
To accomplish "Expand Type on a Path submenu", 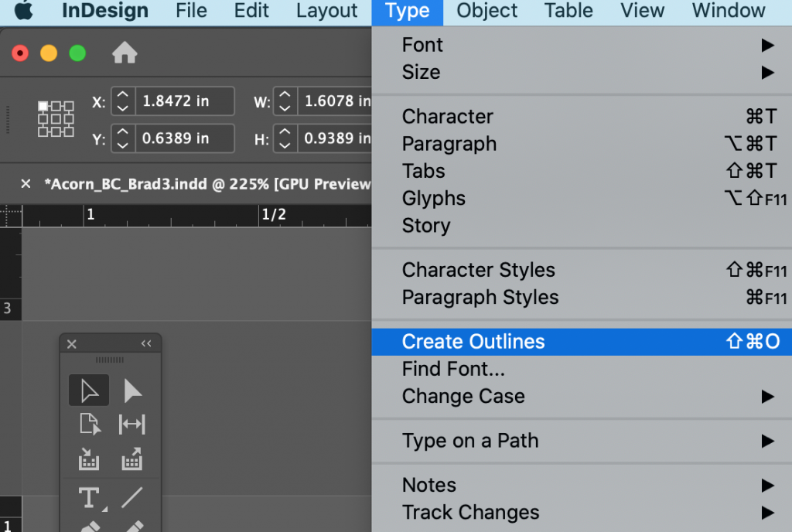I will tap(582, 441).
